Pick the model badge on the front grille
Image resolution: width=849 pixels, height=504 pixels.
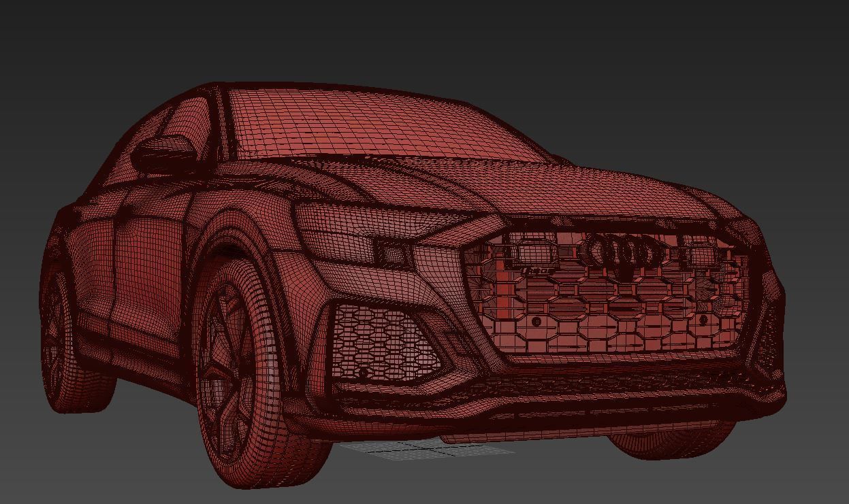click(x=538, y=271)
